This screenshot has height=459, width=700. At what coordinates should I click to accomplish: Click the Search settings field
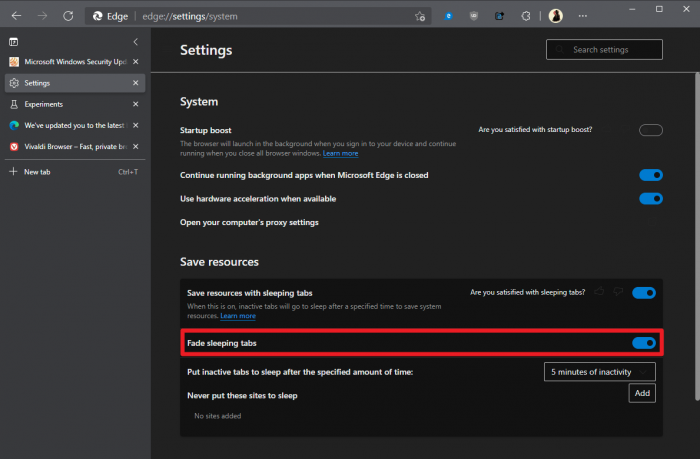(x=604, y=50)
